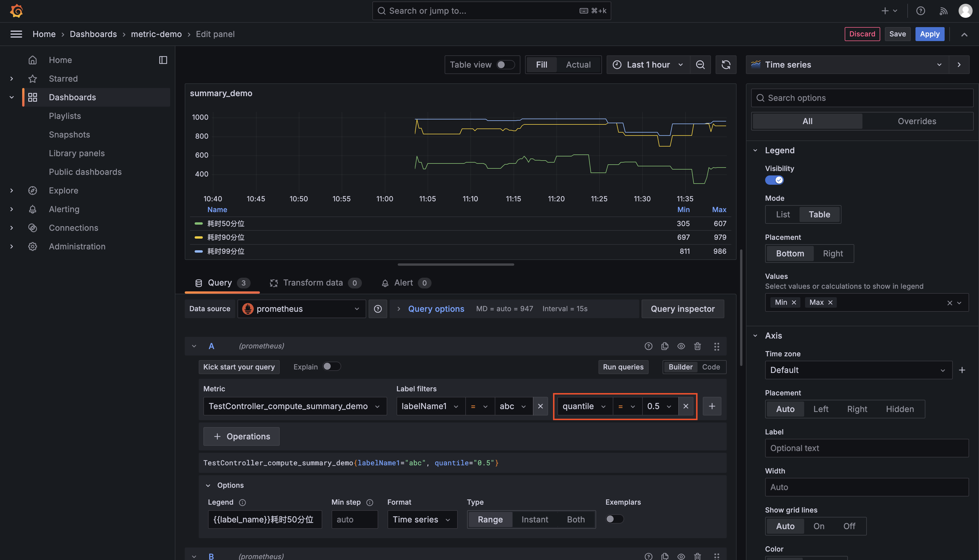This screenshot has height=560, width=979.
Task: Switch to the Transform data tab
Action: [315, 283]
